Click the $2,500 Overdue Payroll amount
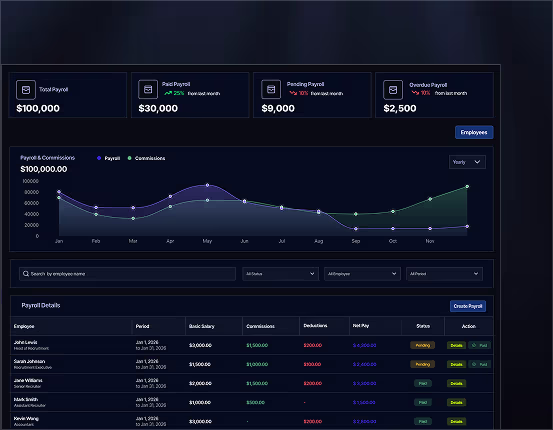This screenshot has width=553, height=430. pos(400,108)
